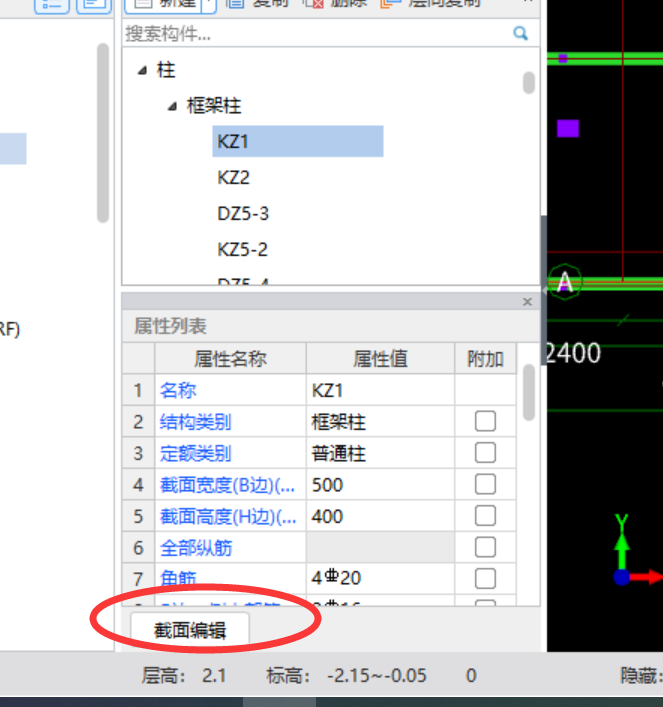The width and height of the screenshot is (663, 707).
Task: Edit the section width value 500
Action: pyautogui.click(x=380, y=485)
